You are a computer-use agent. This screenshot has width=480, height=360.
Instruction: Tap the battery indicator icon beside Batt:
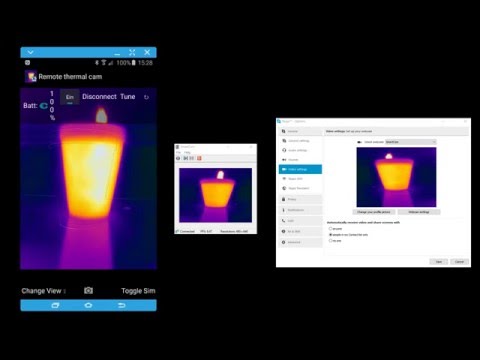click(x=44, y=106)
